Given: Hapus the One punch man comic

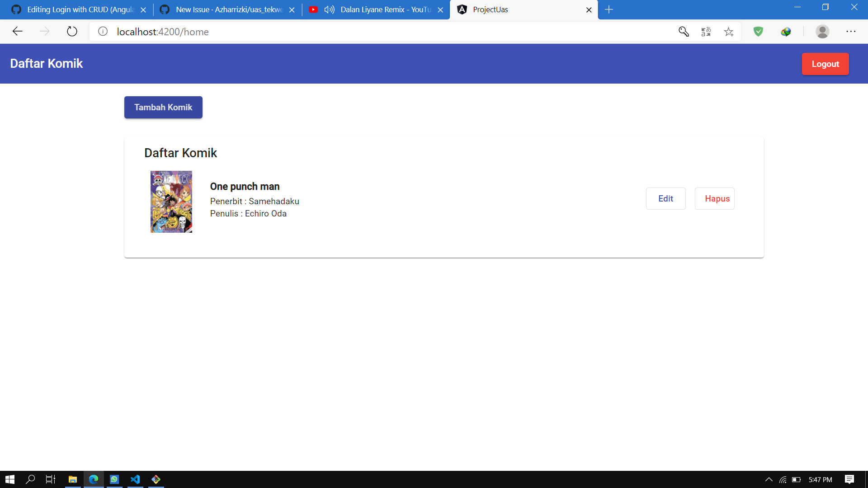Looking at the screenshot, I should pos(714,199).
